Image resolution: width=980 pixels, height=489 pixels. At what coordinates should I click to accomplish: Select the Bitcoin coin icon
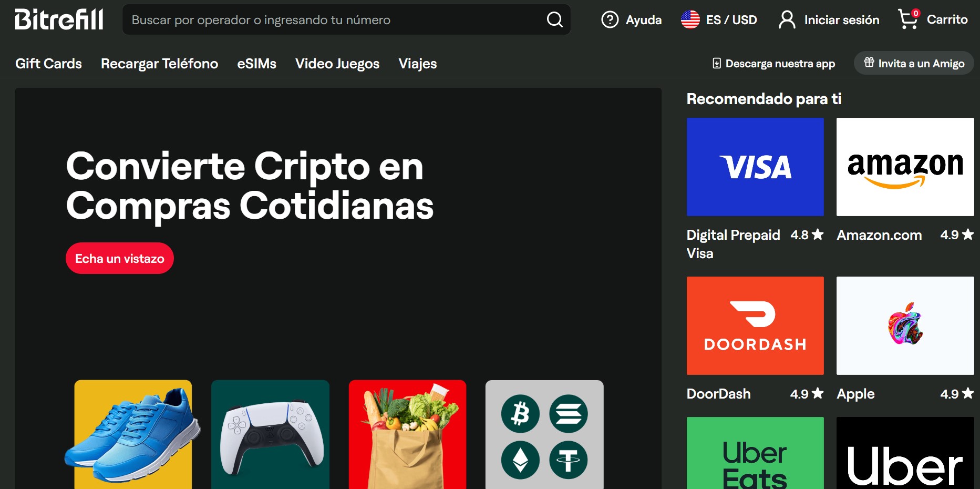pyautogui.click(x=520, y=414)
